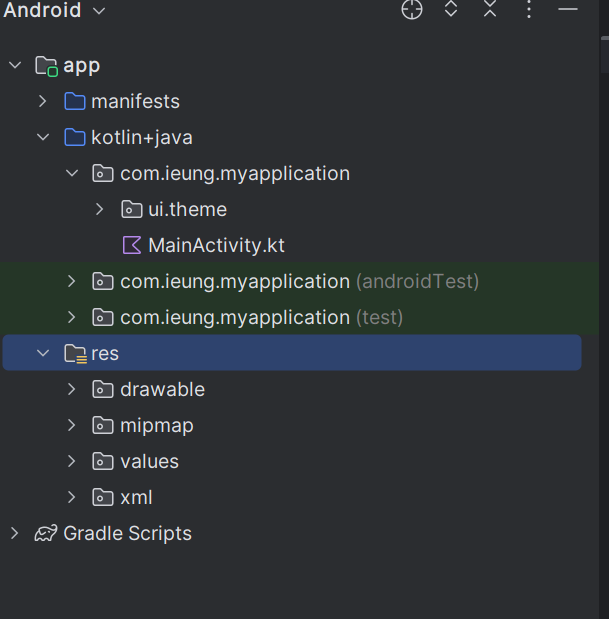Click the Expand All icon

(451, 9)
